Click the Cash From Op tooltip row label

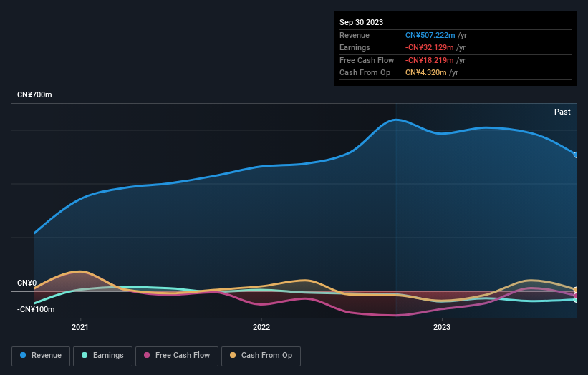coord(365,73)
